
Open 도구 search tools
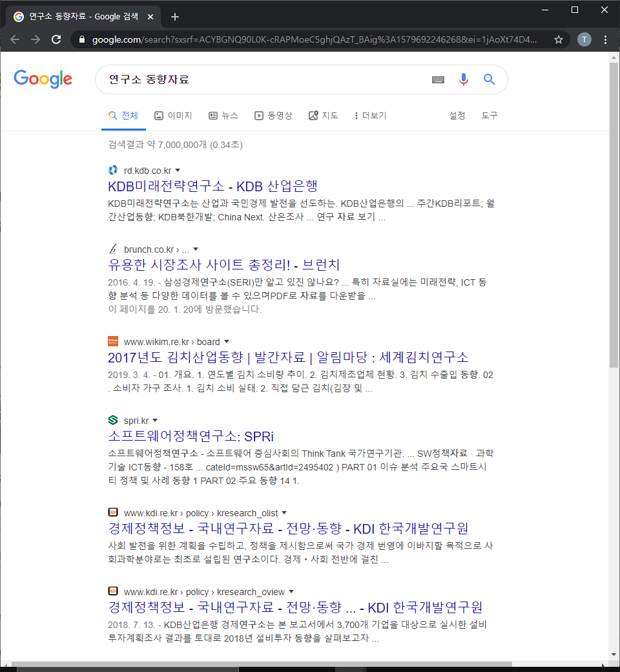click(x=490, y=116)
